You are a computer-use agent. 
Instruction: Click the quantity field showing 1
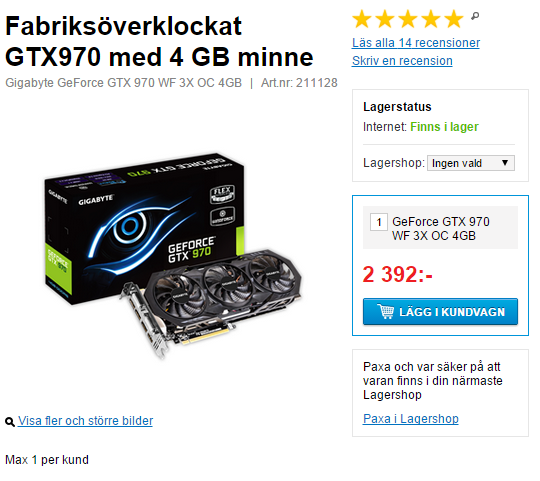click(379, 222)
